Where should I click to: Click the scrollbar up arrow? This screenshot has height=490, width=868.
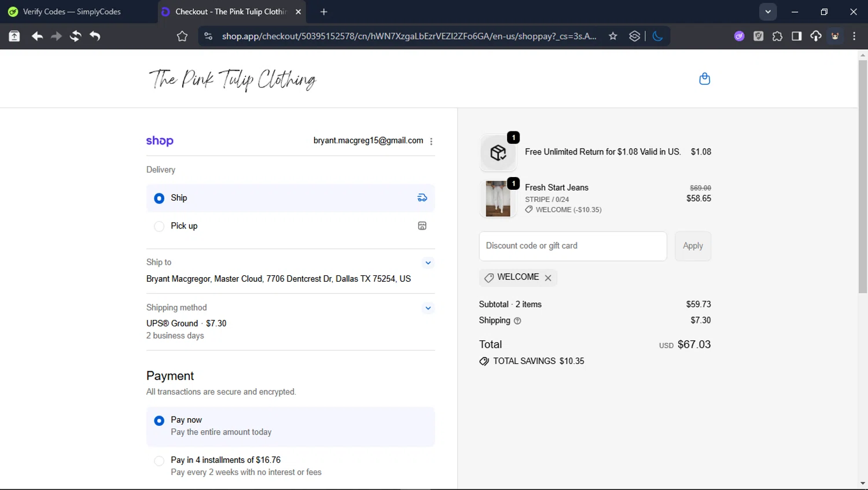(863, 56)
